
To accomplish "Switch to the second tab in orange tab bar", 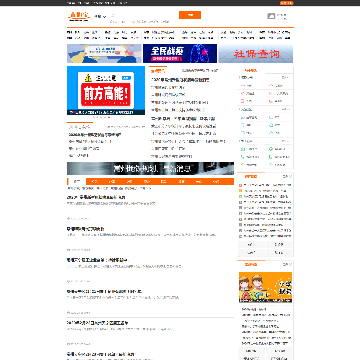I will click(x=95, y=181).
